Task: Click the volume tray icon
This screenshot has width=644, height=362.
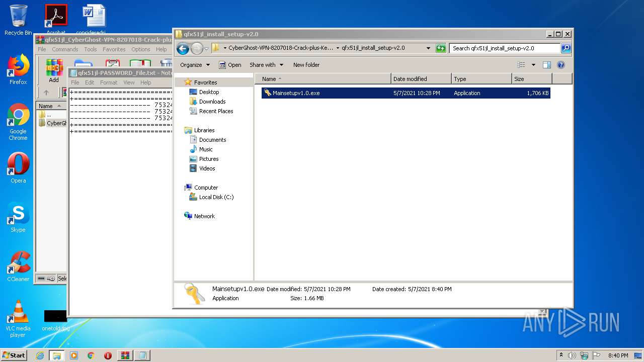Action: [572, 355]
